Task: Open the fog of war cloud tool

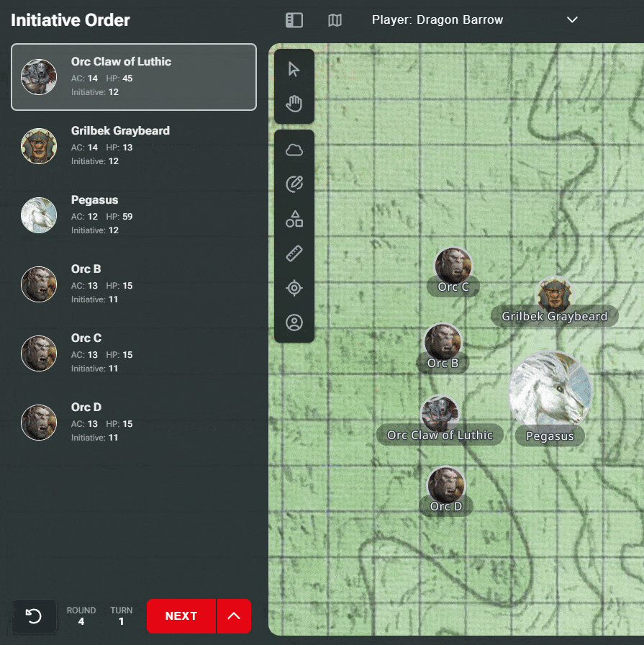Action: point(294,150)
